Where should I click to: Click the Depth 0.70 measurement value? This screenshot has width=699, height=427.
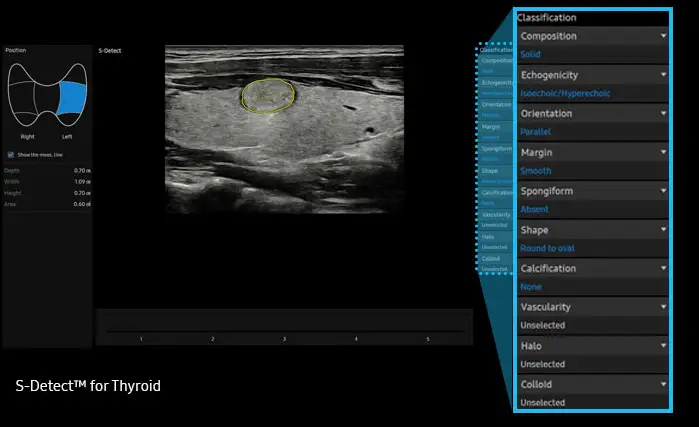click(x=82, y=170)
